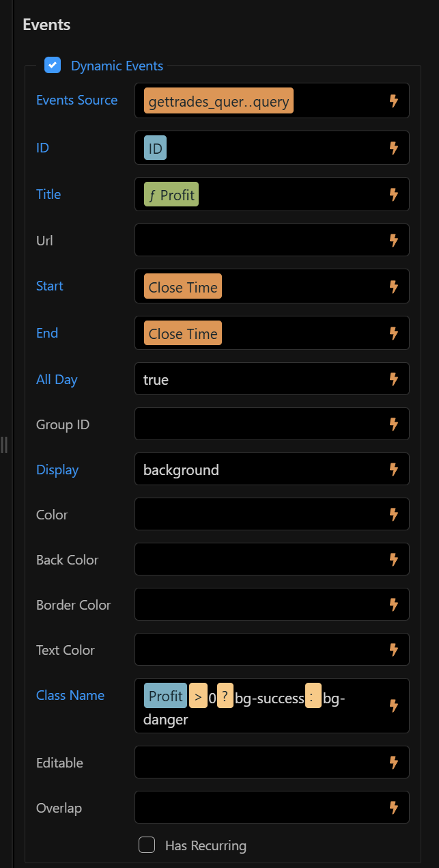Click the Display field set to background

(259, 470)
